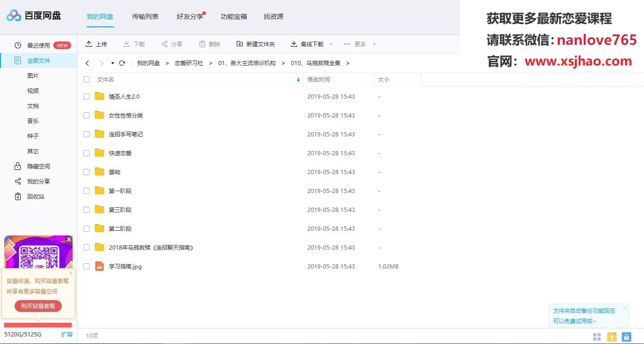Click the red storage capacity bar

pyautogui.click(x=38, y=325)
